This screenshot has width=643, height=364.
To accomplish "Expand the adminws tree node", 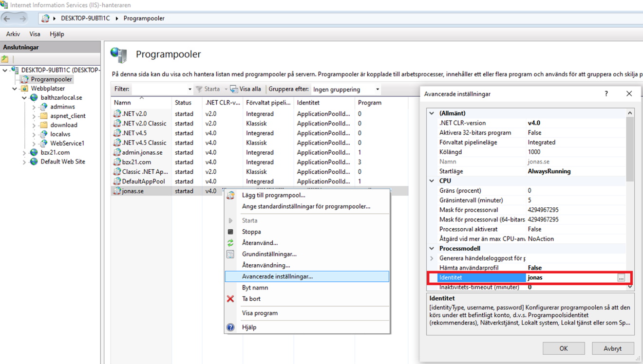I will (34, 107).
